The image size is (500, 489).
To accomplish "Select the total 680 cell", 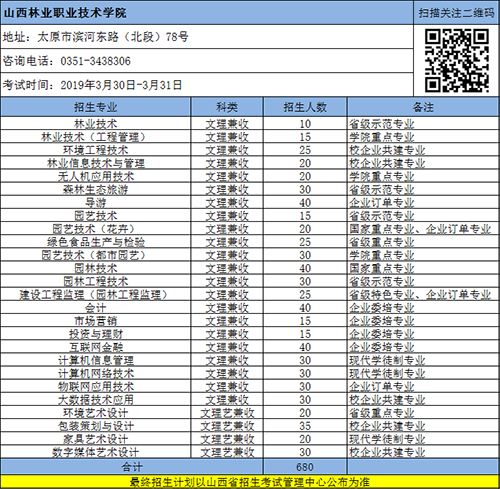I will click(305, 467).
